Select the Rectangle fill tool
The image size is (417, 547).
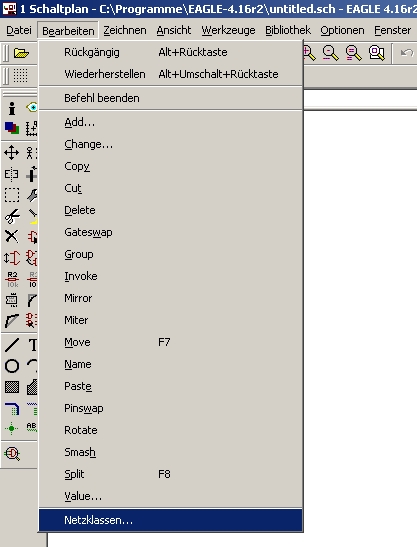[12, 387]
